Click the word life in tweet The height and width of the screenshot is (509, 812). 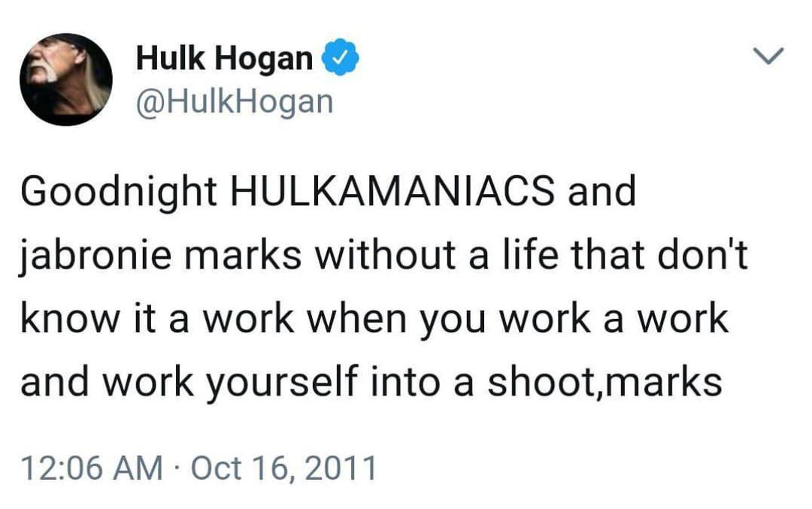pos(529,255)
